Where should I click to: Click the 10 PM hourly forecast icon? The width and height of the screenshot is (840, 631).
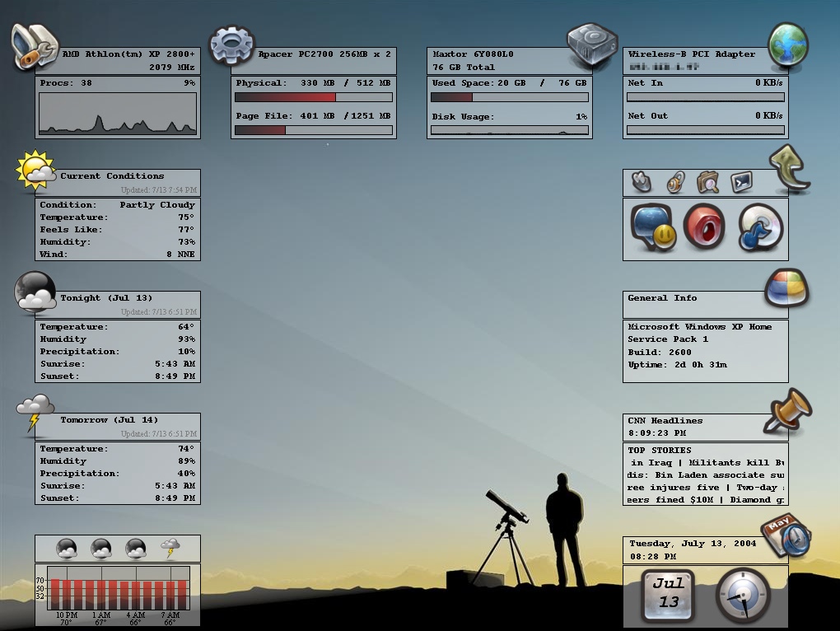[x=67, y=549]
